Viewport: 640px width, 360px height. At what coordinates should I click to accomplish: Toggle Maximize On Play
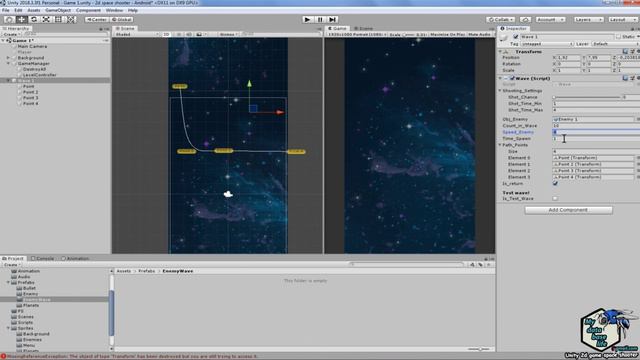pos(447,34)
